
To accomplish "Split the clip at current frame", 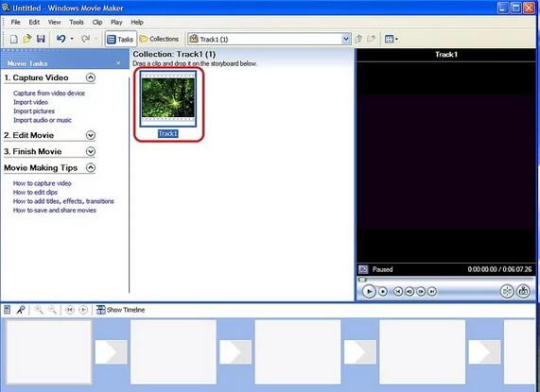I will point(507,292).
